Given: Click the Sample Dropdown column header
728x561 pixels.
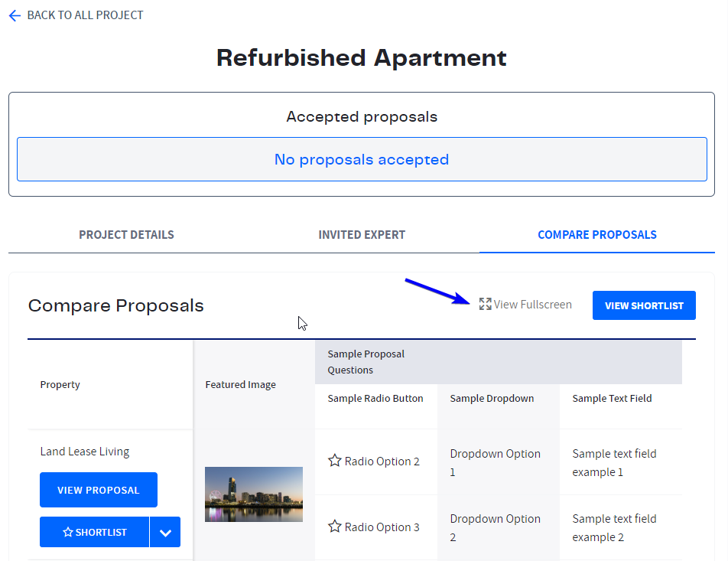Looking at the screenshot, I should (x=492, y=398).
